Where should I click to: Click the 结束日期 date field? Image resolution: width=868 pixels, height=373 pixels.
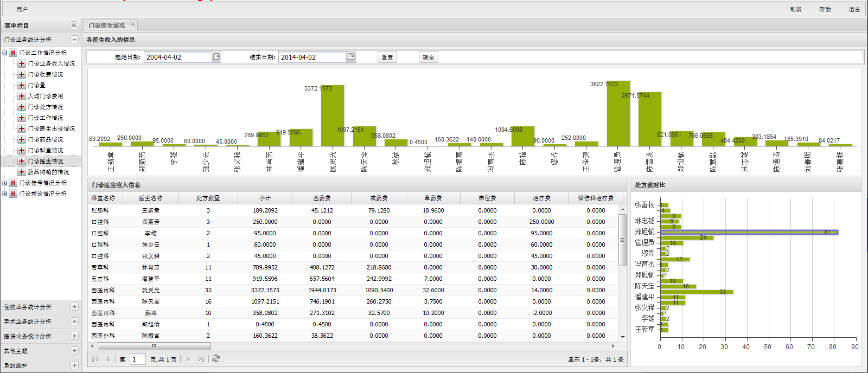click(x=312, y=57)
